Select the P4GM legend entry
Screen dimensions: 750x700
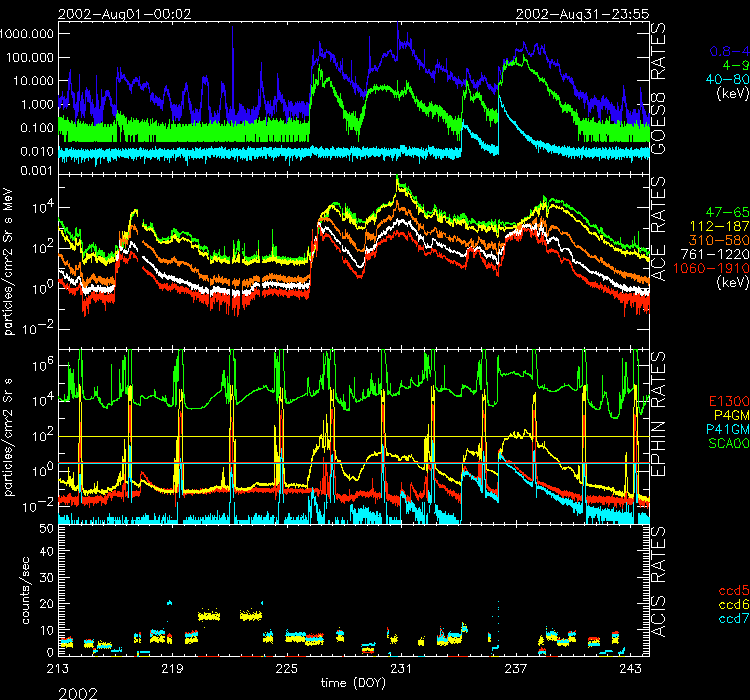(729, 415)
